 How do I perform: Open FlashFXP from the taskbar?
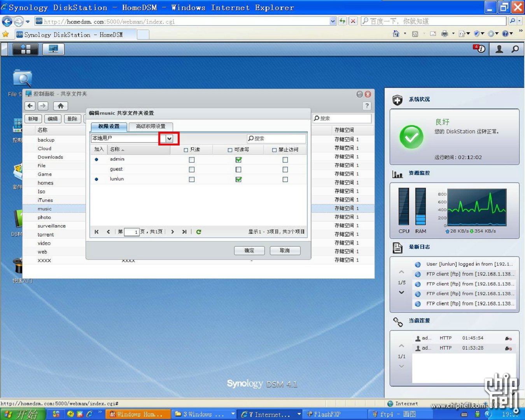(x=335, y=414)
